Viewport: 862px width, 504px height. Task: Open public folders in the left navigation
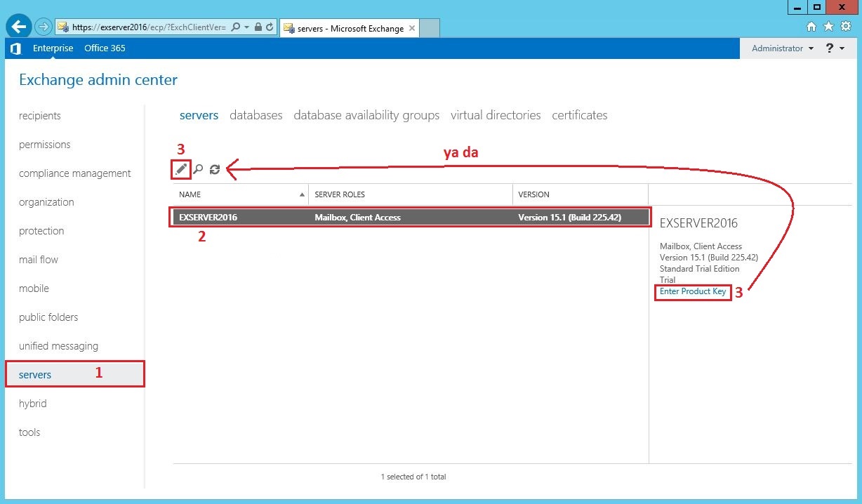(x=48, y=317)
